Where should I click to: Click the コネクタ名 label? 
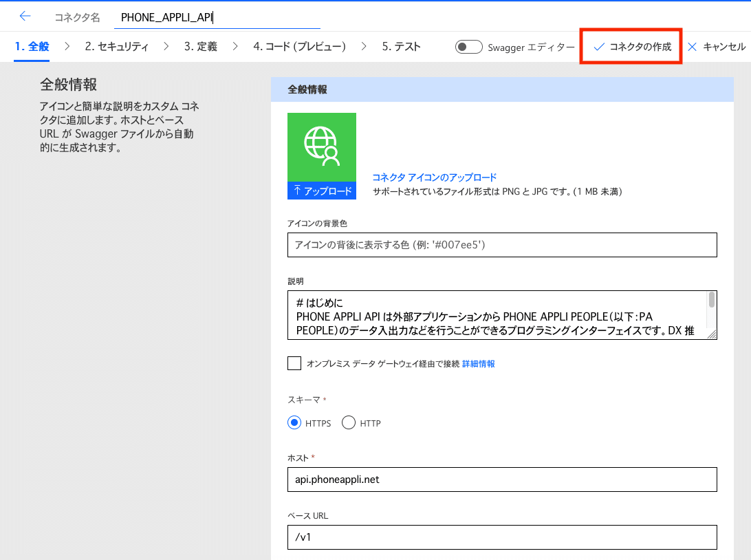tap(77, 18)
